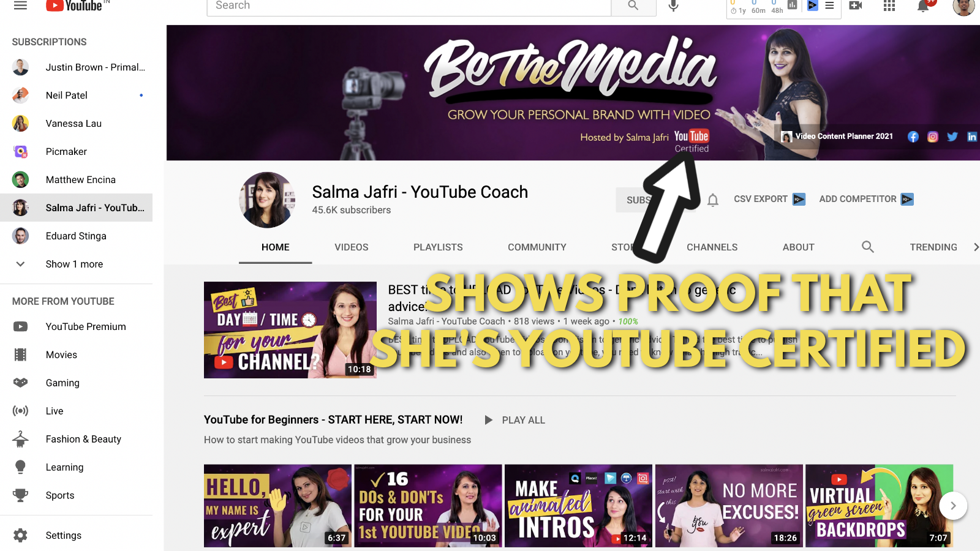Screen dimensions: 980x551
Task: Open Settings in sidebar
Action: click(76, 536)
